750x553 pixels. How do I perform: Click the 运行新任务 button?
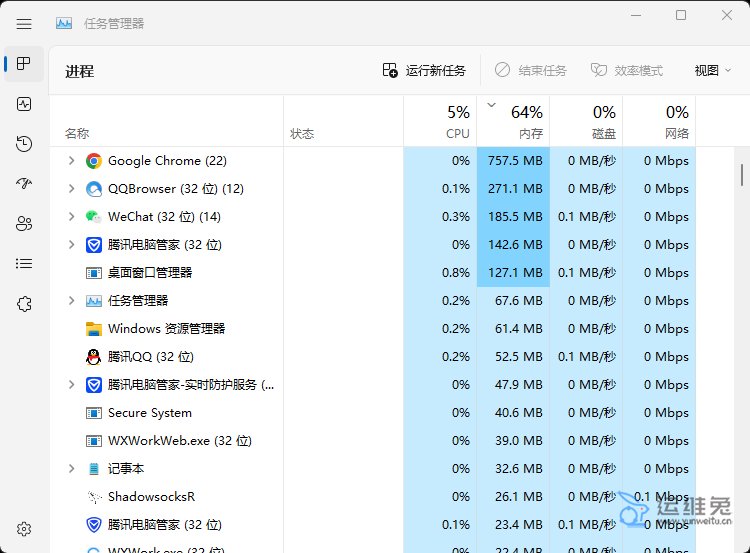tap(424, 71)
